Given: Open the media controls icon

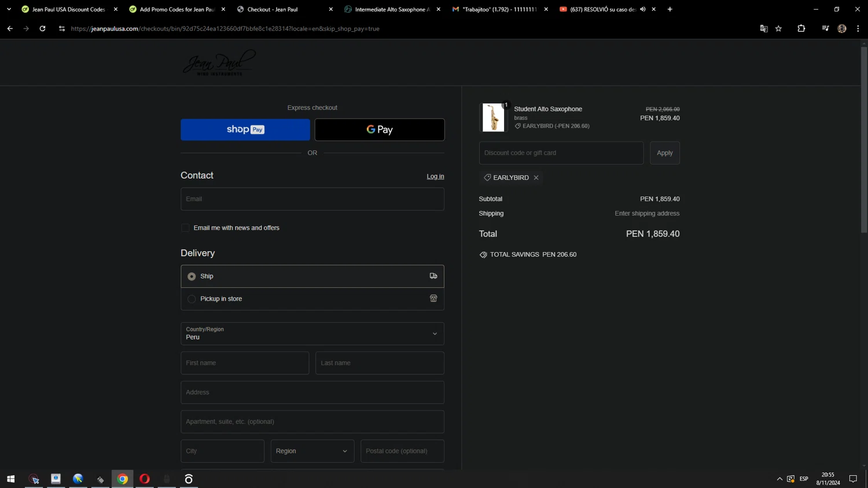Looking at the screenshot, I should point(825,28).
